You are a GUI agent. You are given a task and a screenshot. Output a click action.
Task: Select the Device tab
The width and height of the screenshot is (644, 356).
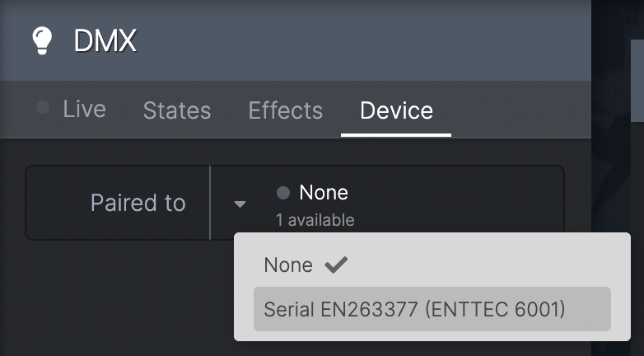[x=396, y=110]
